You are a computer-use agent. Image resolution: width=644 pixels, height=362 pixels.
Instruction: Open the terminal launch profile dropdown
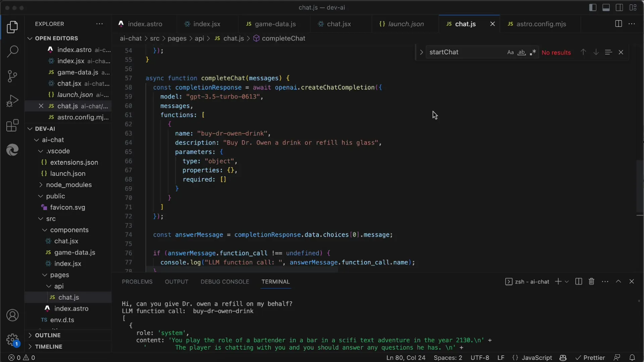point(567,282)
